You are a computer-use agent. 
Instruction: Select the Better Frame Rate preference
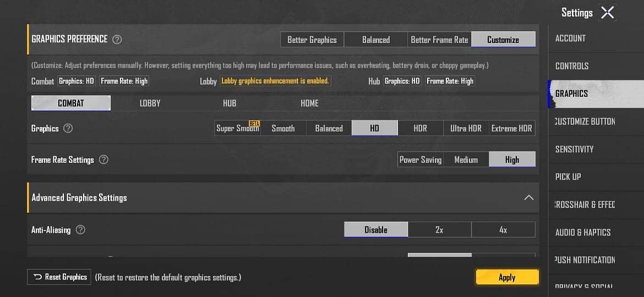point(439,40)
